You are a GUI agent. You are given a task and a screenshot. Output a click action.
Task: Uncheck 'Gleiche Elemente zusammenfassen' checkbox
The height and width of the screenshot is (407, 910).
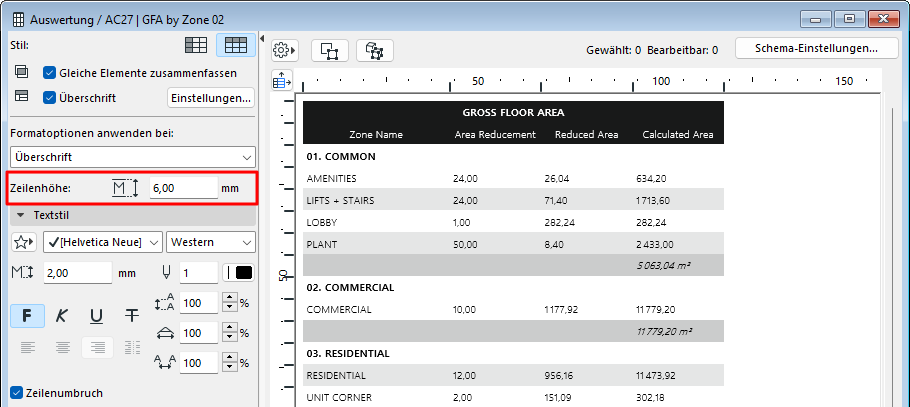click(x=50, y=72)
